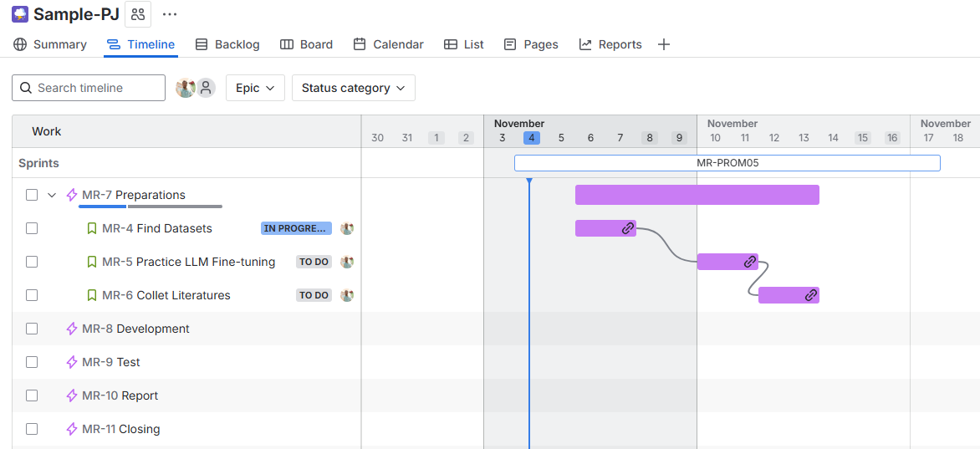Click the link icon on MR-4 bar

[x=626, y=228]
